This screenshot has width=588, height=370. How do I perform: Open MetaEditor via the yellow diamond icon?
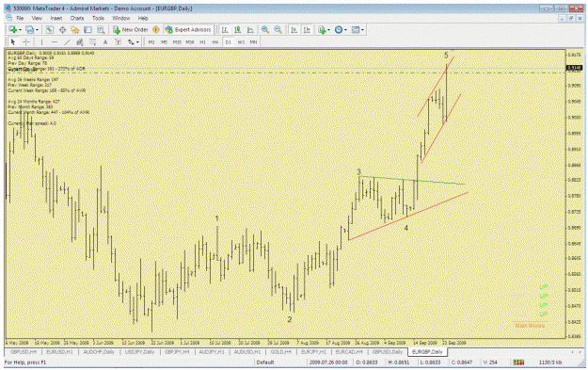tap(156, 29)
